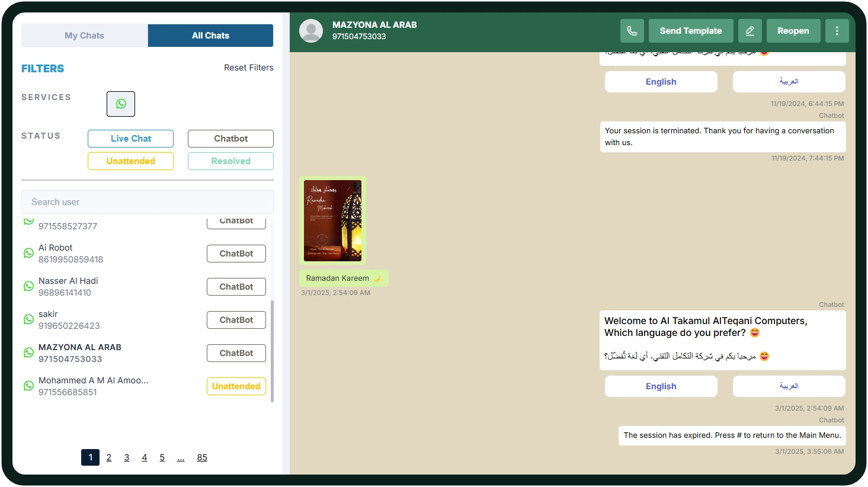Click the pencil edit icon in header

coord(750,31)
